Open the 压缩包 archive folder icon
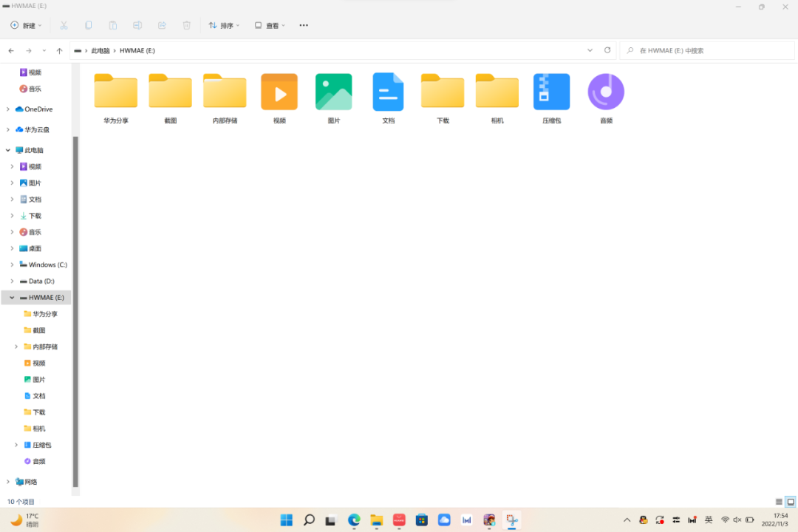Viewport: 798px width, 532px height. pyautogui.click(x=551, y=92)
